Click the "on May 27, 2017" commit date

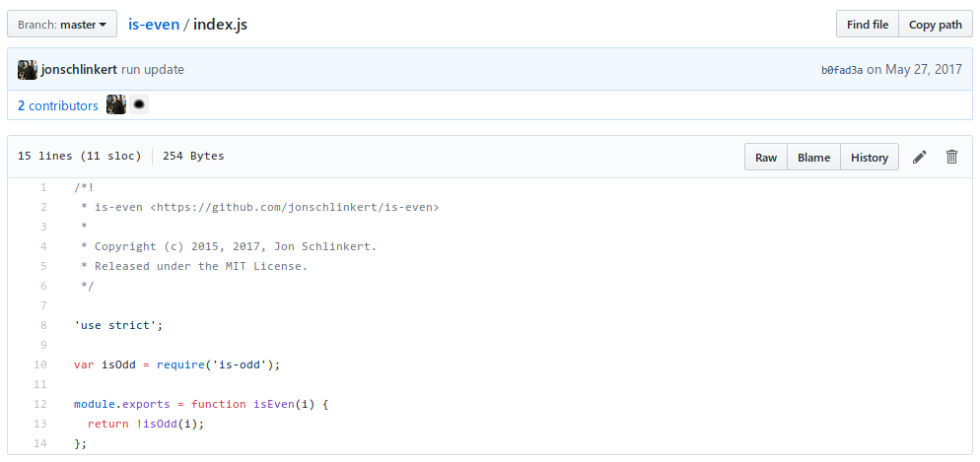click(914, 69)
